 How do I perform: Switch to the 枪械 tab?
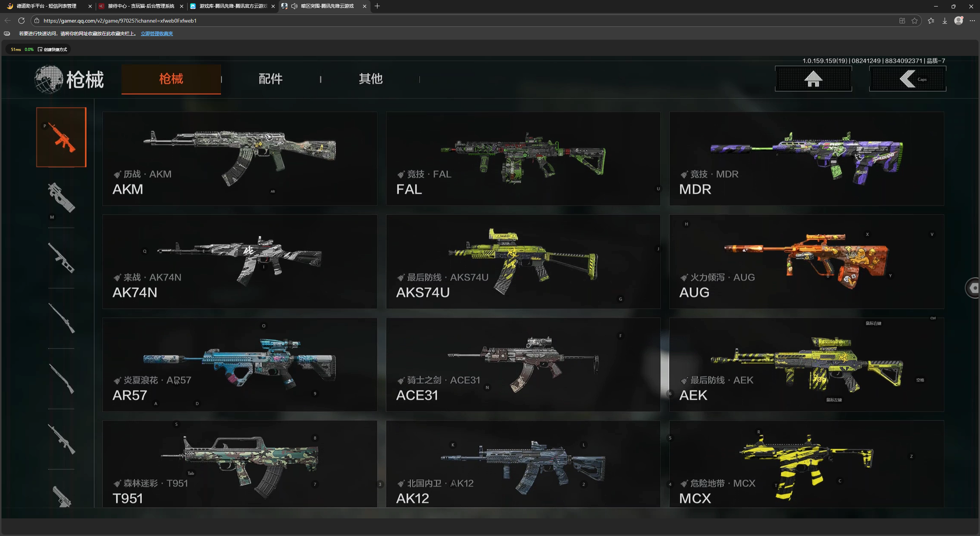tap(171, 79)
